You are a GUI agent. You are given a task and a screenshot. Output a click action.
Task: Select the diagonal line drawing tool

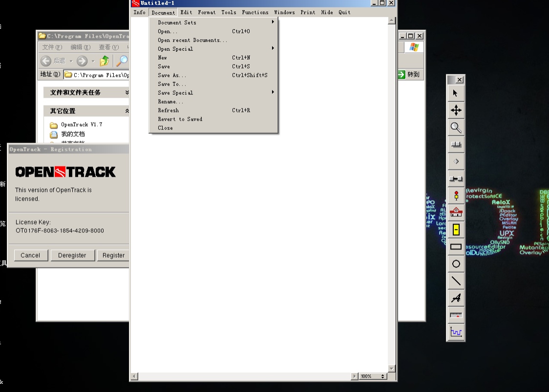pos(456,281)
